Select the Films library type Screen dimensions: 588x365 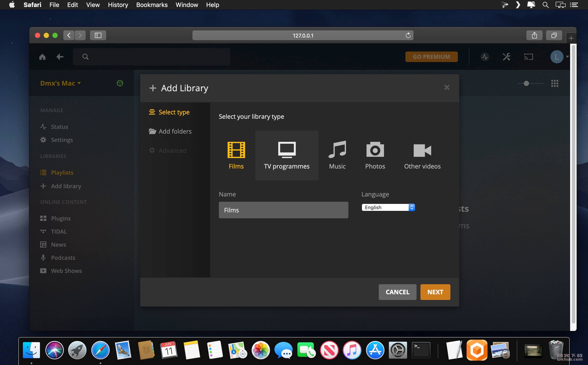click(236, 155)
